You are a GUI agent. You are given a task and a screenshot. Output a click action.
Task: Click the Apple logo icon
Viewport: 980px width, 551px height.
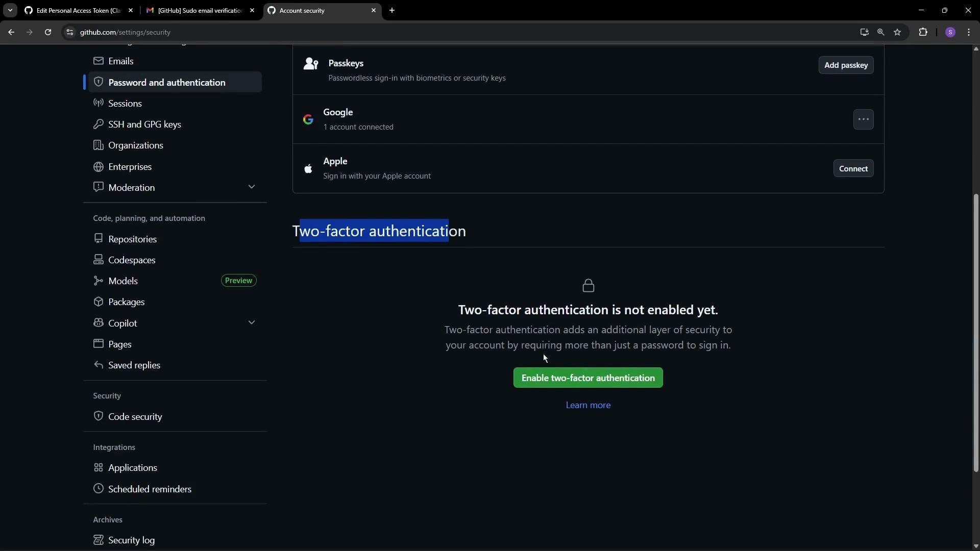(308, 169)
